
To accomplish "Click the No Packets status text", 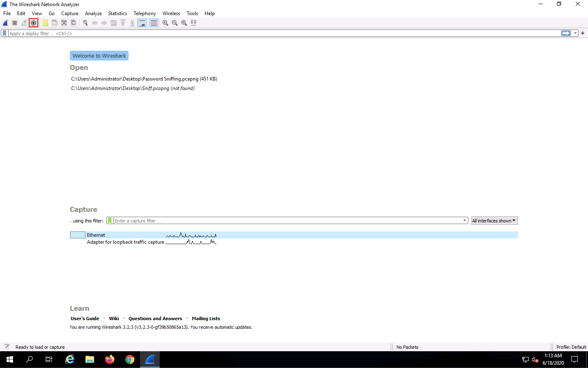I will pyautogui.click(x=407, y=347).
